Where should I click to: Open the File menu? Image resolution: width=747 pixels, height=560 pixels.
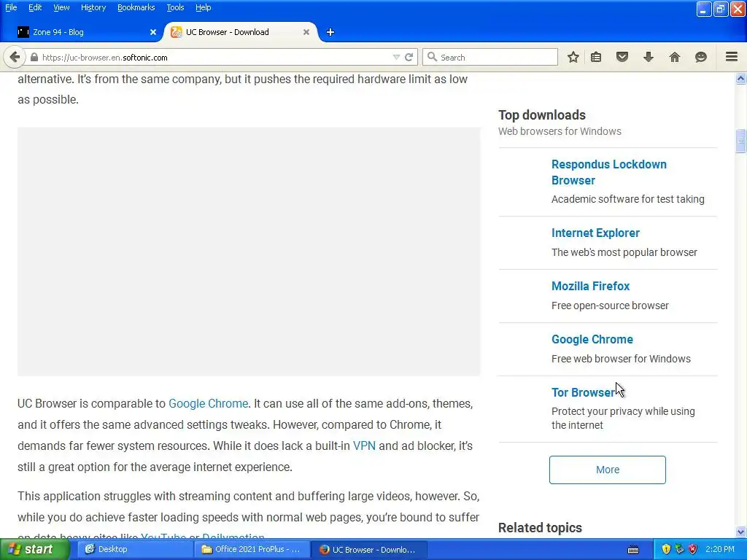(11, 7)
